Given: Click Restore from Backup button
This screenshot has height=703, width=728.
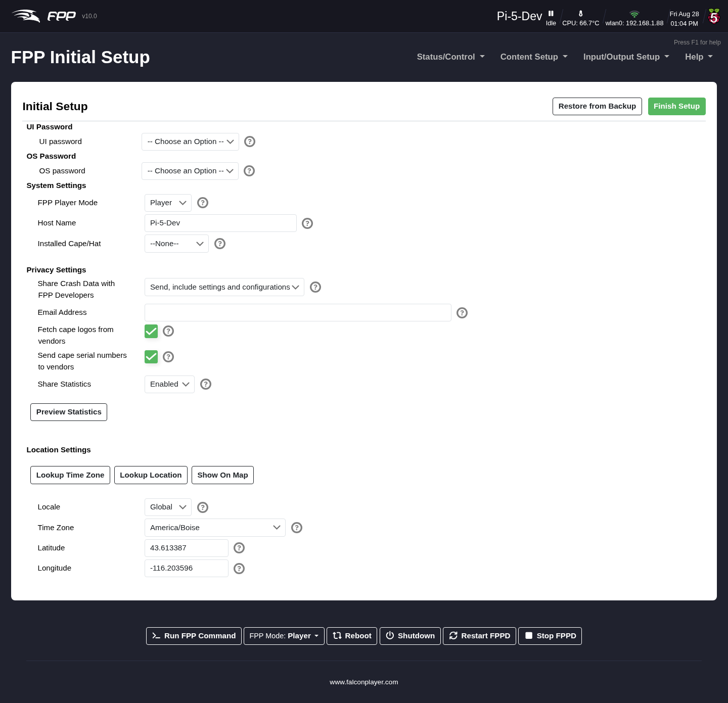Looking at the screenshot, I should [597, 106].
